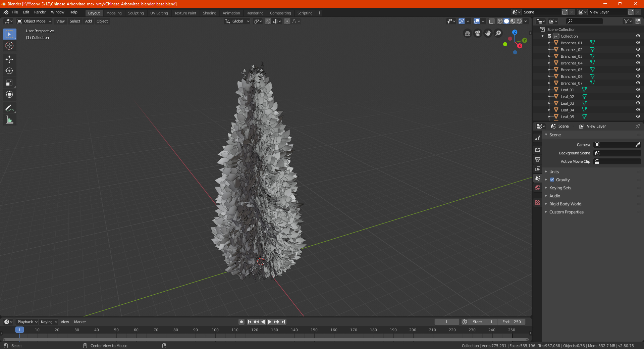Open the Playback dropdown
644x349 pixels.
[27, 322]
